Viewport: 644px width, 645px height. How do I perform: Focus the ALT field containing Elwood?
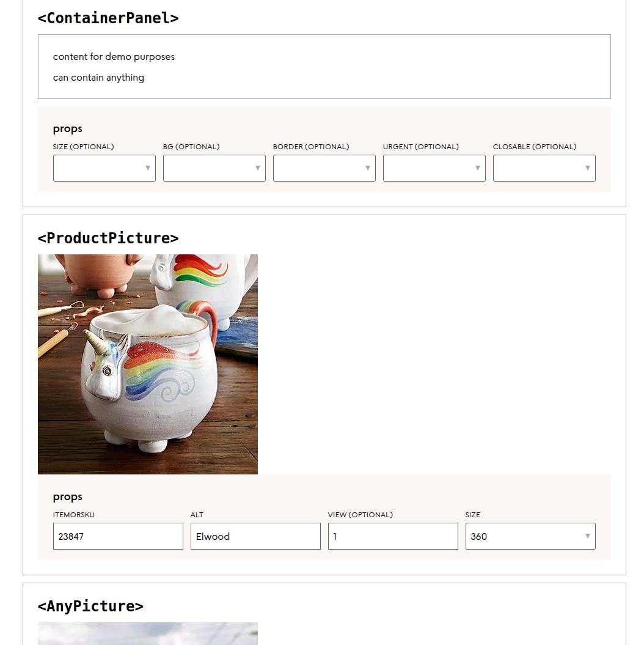pos(255,536)
